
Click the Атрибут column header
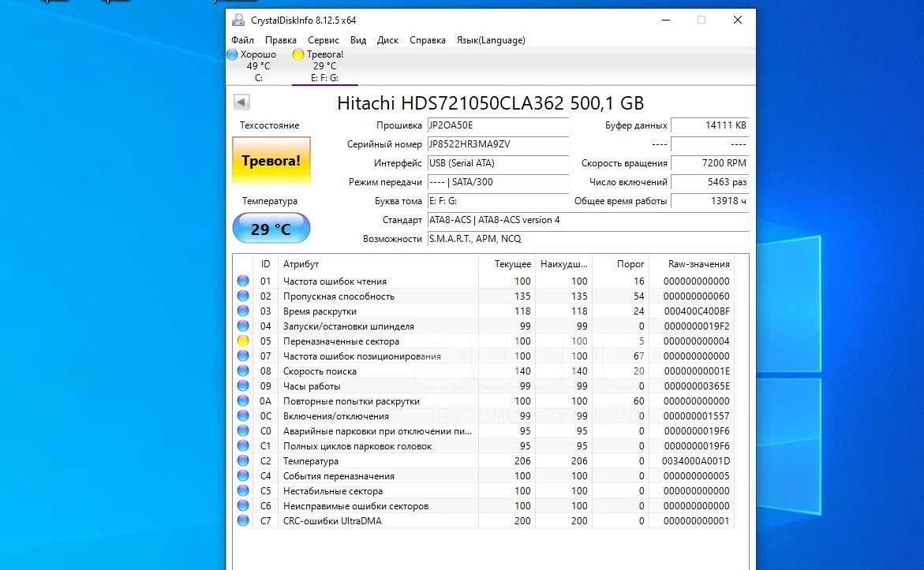tap(378, 264)
